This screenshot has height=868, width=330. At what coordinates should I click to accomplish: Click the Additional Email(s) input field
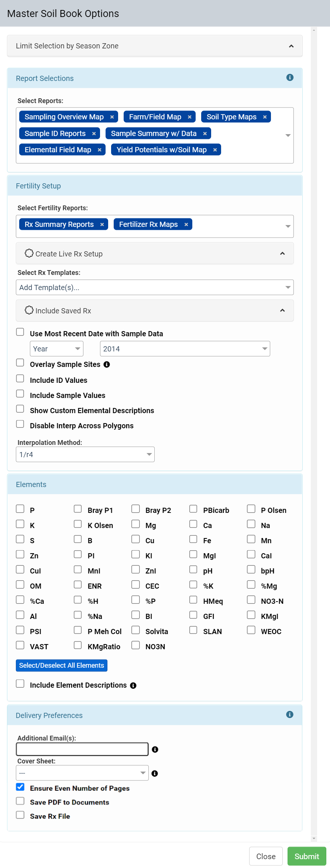click(x=82, y=749)
